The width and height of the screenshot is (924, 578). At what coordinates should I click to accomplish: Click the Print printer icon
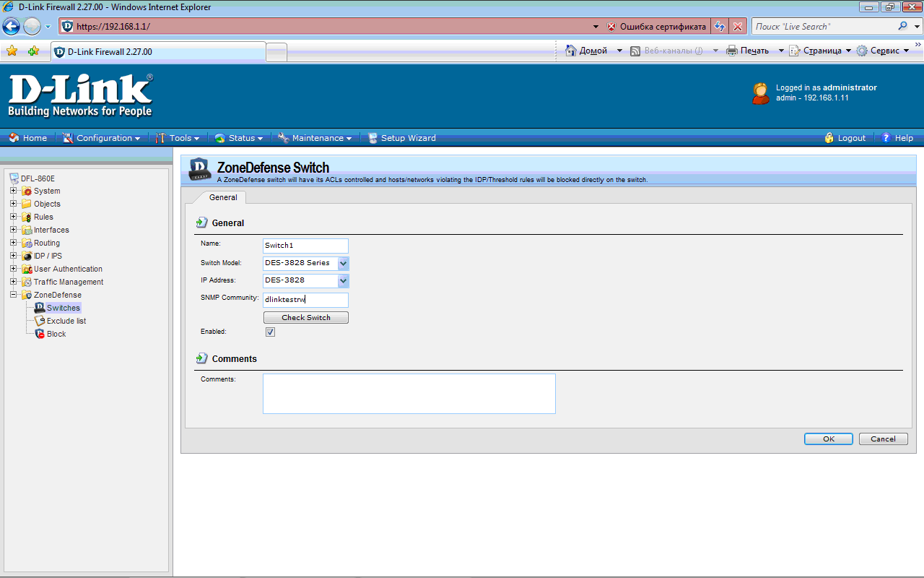click(x=732, y=51)
